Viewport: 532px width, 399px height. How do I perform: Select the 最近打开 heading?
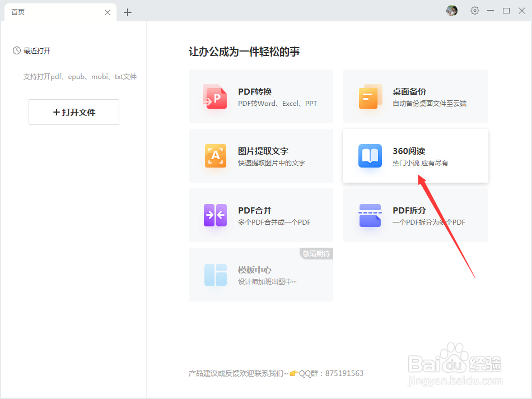click(37, 50)
